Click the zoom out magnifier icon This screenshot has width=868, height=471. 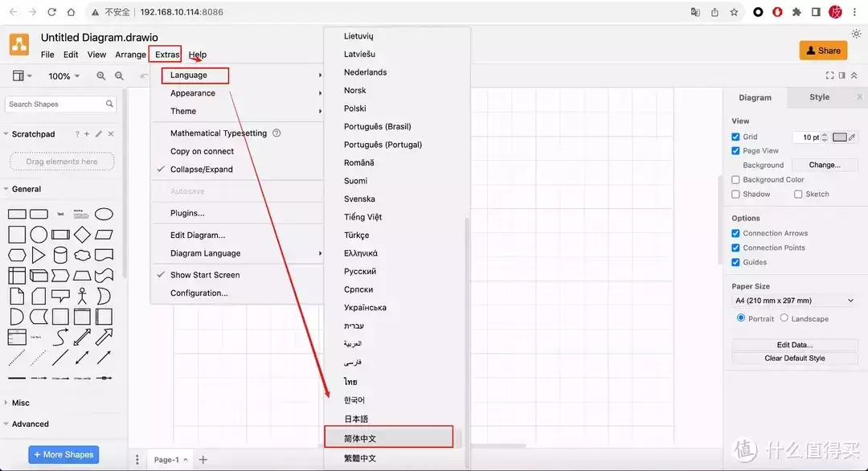[x=119, y=76]
